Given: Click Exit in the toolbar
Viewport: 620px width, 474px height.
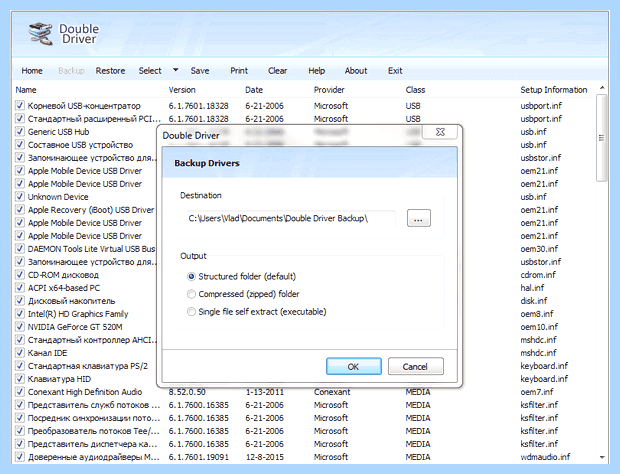Looking at the screenshot, I should point(395,71).
